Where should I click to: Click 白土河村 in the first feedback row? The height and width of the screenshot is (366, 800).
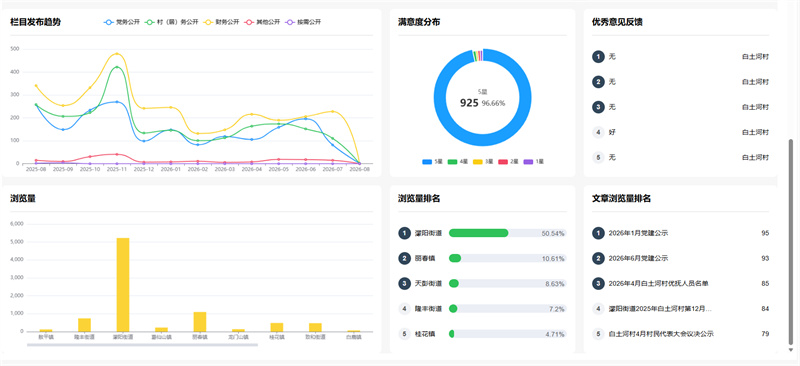(x=755, y=57)
